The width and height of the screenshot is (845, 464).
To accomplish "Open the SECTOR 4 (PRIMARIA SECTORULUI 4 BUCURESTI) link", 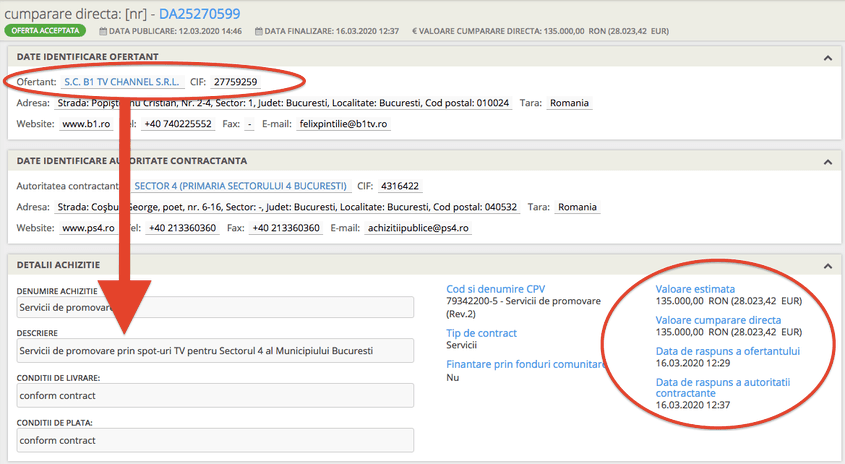I will coord(240,186).
